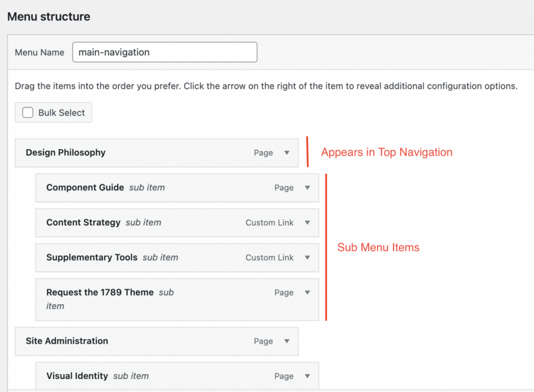
Task: Expand Supplementary Tools dropdown arrow
Action: 307,257
